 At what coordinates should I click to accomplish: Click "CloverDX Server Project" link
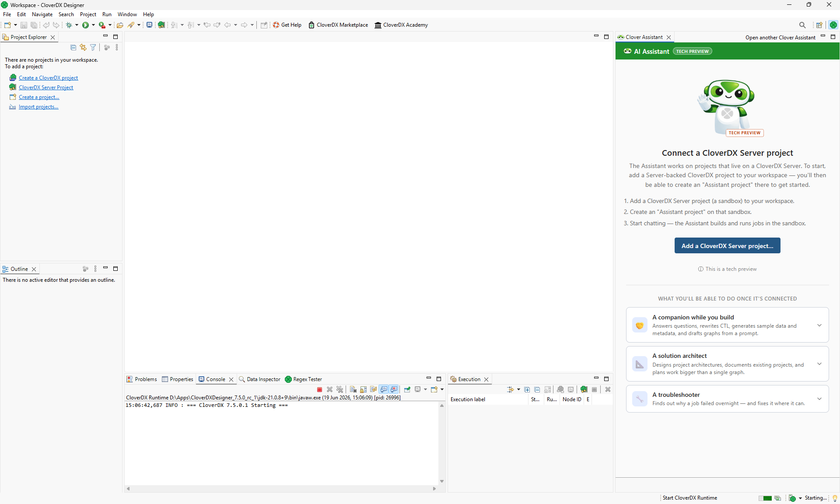point(46,87)
